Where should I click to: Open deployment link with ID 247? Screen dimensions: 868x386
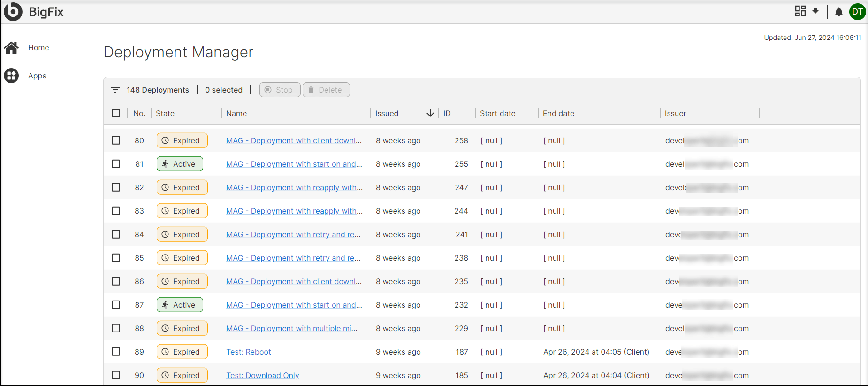click(294, 187)
